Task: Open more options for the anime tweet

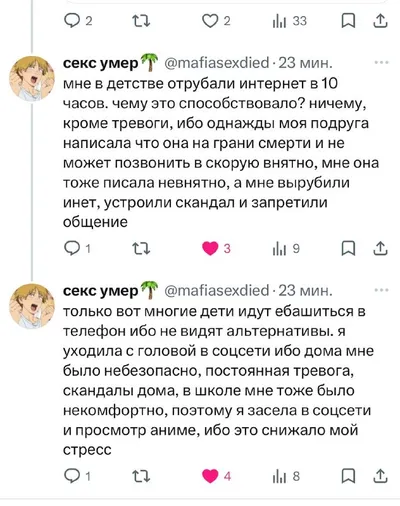Action: pos(382,290)
